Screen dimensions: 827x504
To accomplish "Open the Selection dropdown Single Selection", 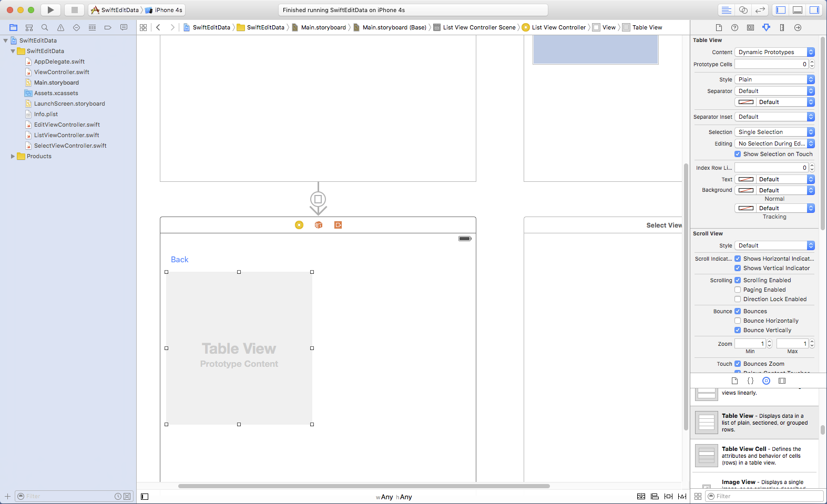I will click(x=774, y=132).
